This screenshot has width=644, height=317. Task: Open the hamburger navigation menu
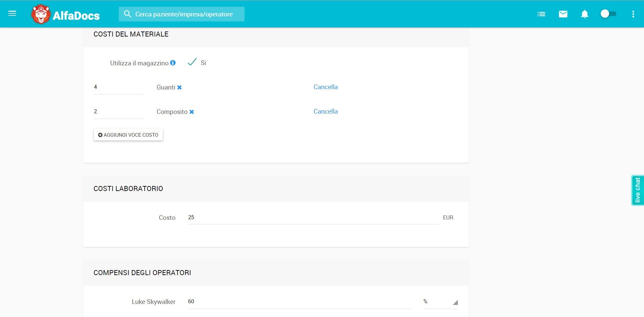12,14
